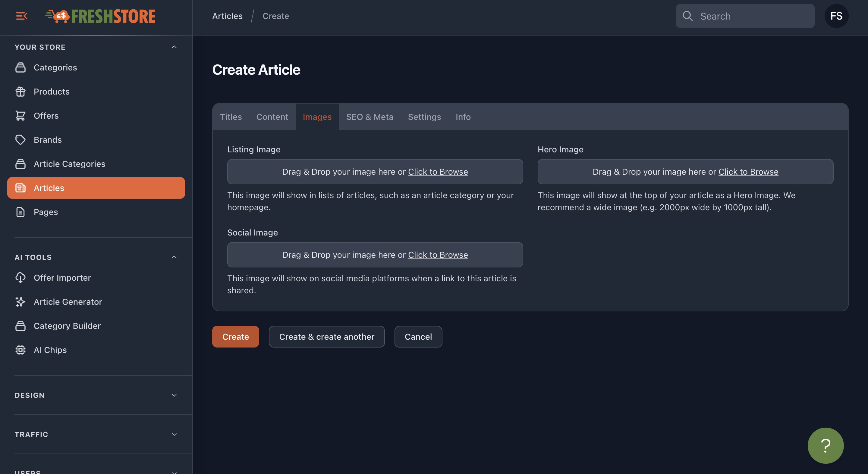The height and width of the screenshot is (474, 868).
Task: Click the search magnifier icon
Action: (687, 16)
